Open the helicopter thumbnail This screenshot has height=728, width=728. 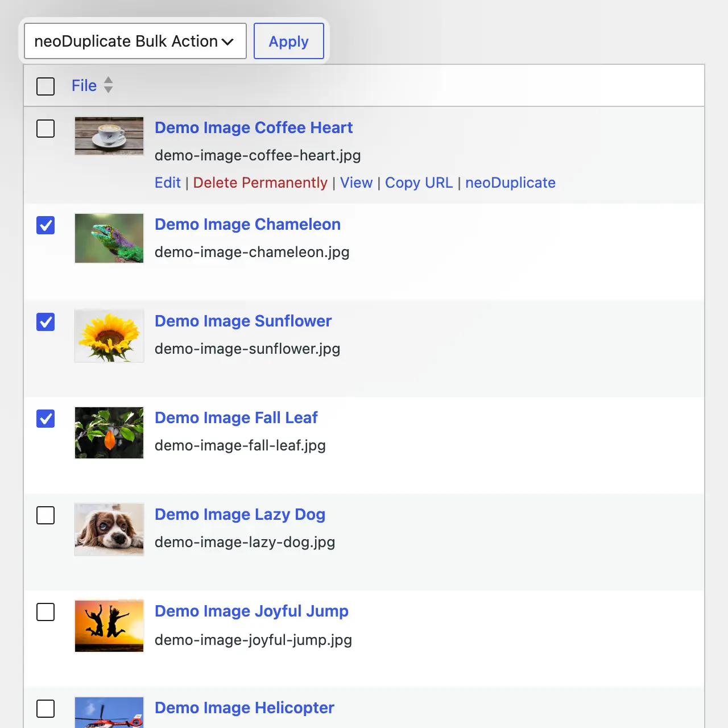[109, 712]
